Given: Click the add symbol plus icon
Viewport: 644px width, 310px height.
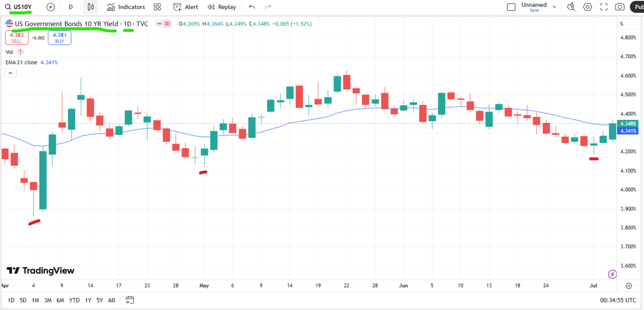Looking at the screenshot, I should (x=50, y=7).
